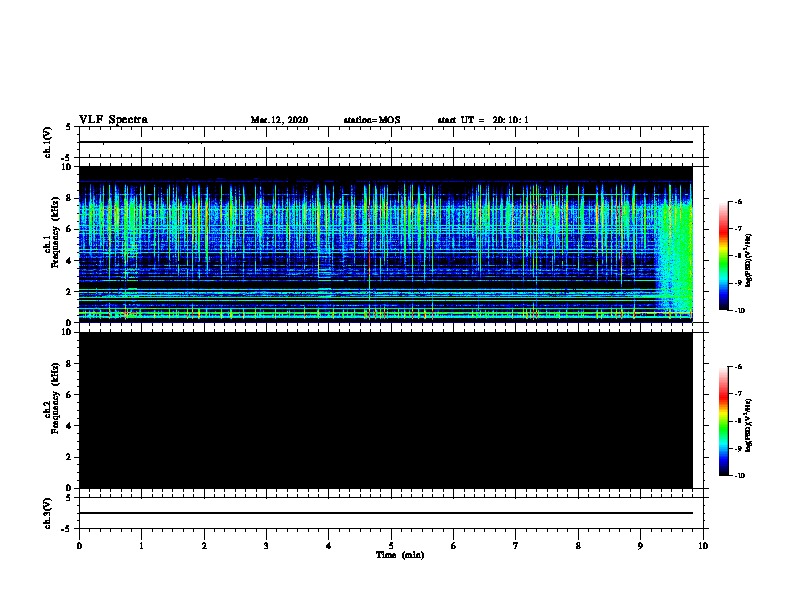The height and width of the screenshot is (612, 792).
Task: Click time axis tick label "8"
Action: point(578,546)
